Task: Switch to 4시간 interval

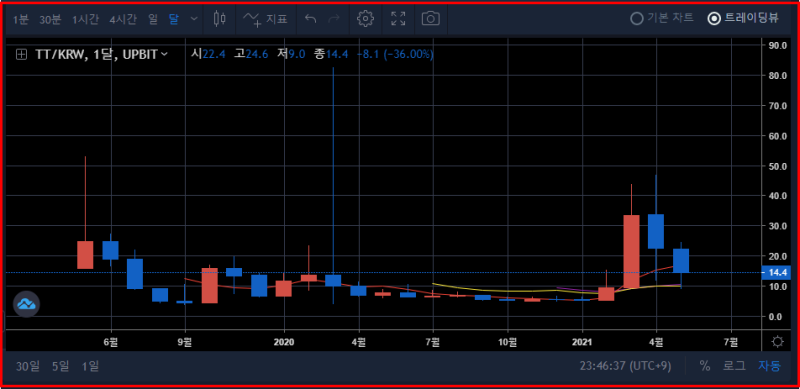Action: [123, 19]
